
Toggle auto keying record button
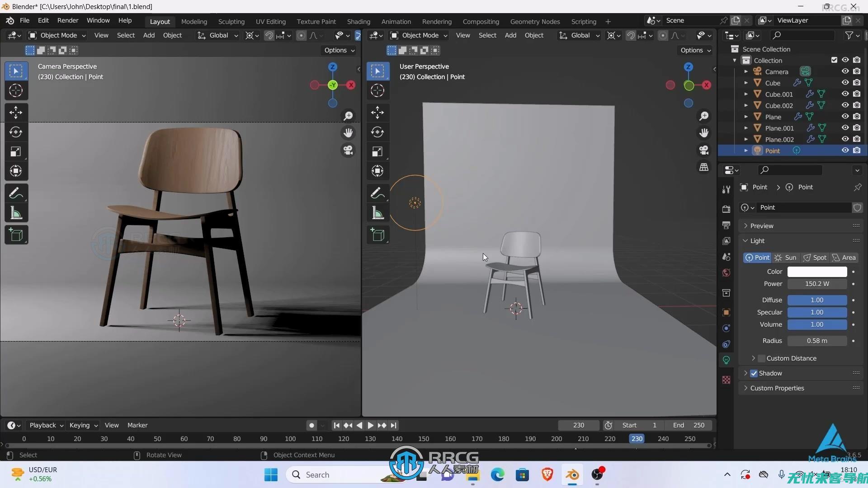[x=311, y=425]
